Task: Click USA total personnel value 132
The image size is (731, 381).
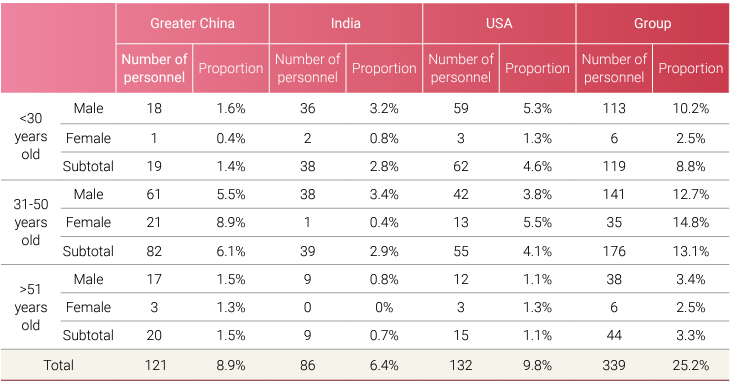Action: click(461, 365)
